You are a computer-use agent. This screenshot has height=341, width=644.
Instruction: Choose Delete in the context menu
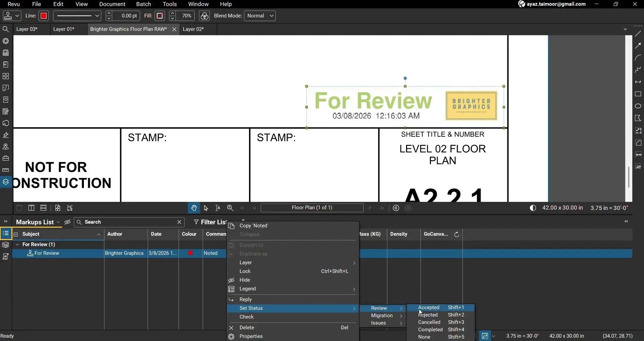pos(293,328)
